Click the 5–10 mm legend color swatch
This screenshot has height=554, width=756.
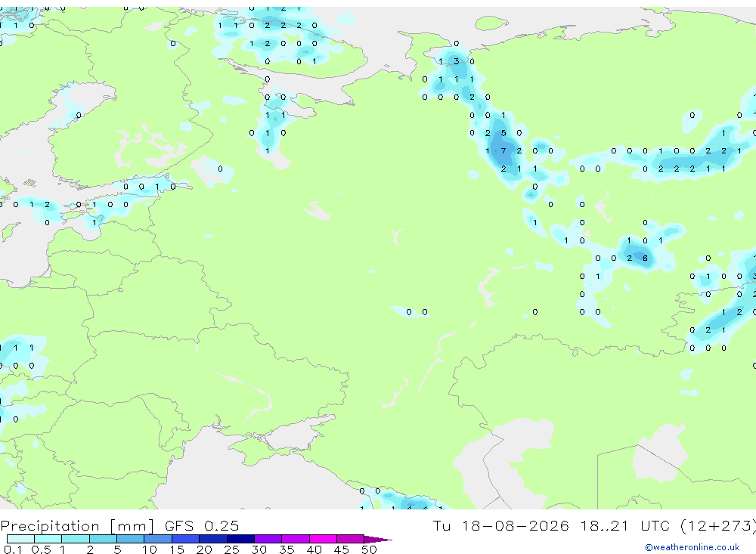coord(131,539)
